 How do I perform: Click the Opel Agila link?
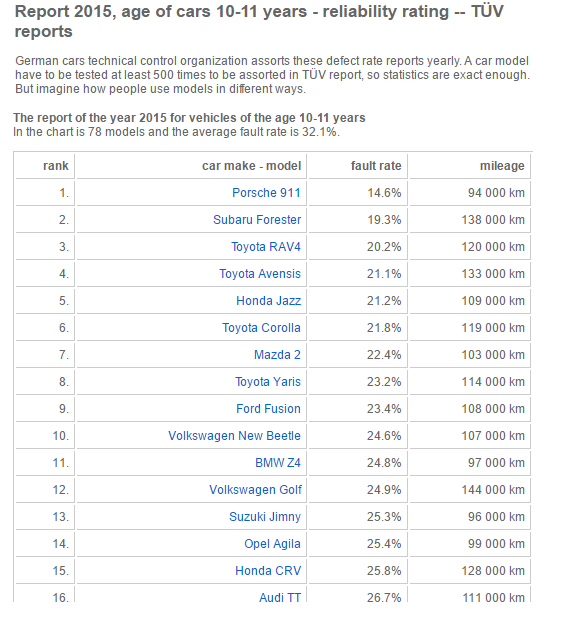tap(272, 544)
